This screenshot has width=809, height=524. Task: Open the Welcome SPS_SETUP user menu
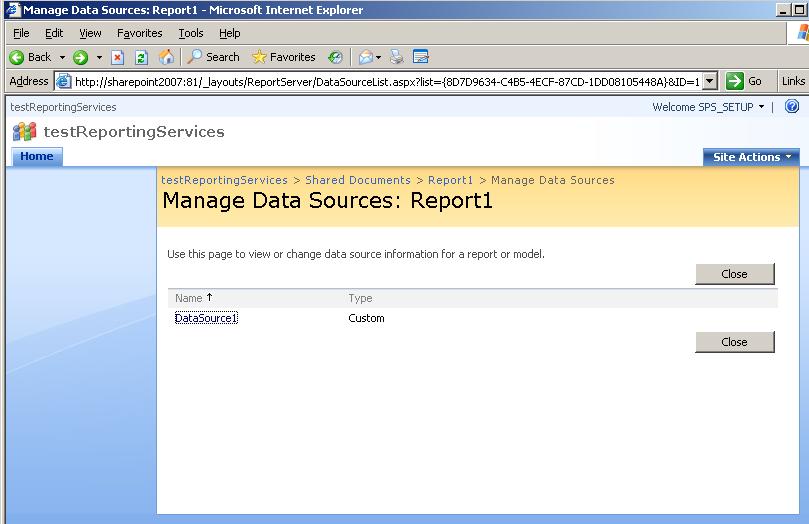[x=708, y=107]
